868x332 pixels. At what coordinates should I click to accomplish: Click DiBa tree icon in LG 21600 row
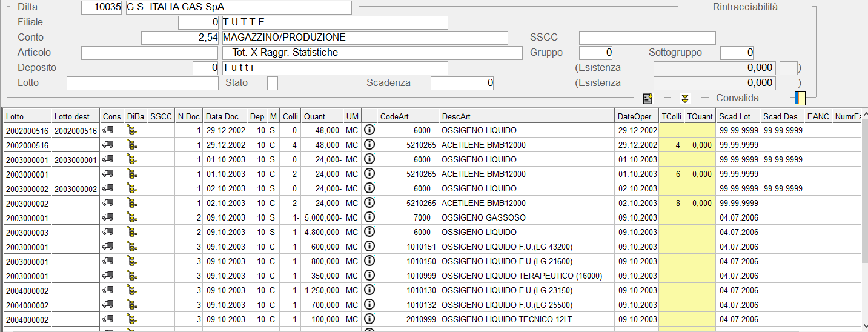pyautogui.click(x=132, y=261)
